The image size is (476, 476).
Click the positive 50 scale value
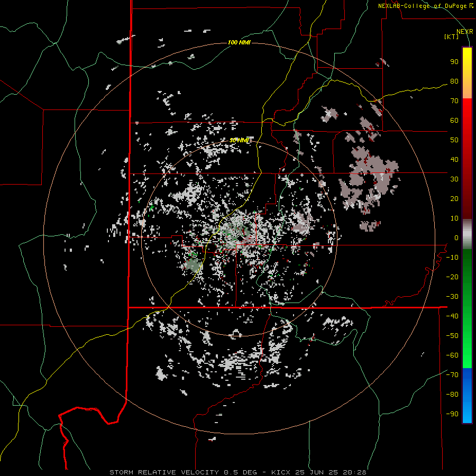pyautogui.click(x=454, y=140)
